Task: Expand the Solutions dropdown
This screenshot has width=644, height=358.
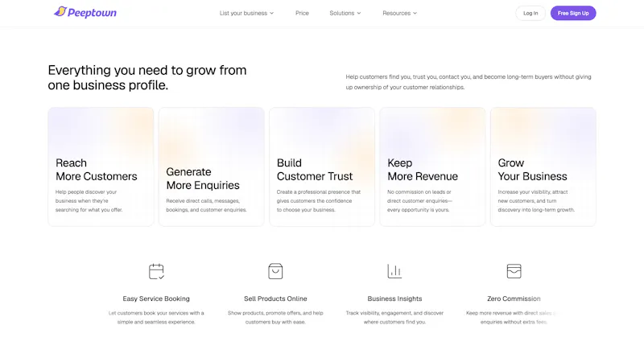Action: (345, 13)
